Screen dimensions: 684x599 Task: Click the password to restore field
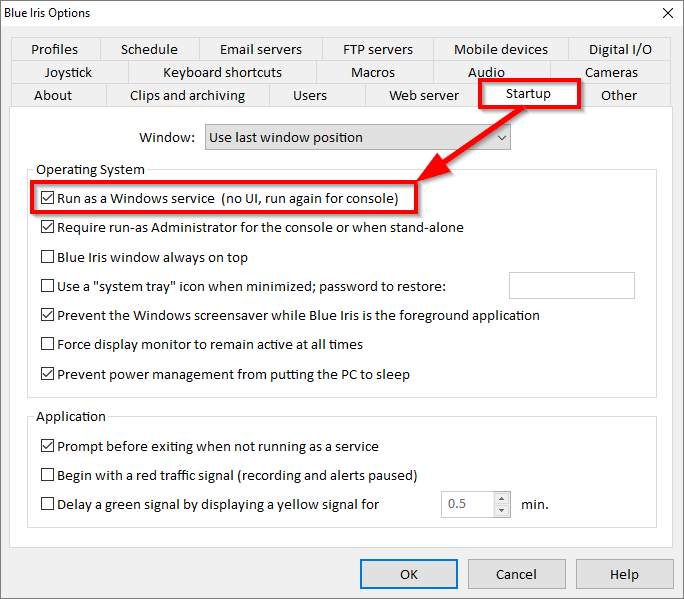click(x=571, y=285)
